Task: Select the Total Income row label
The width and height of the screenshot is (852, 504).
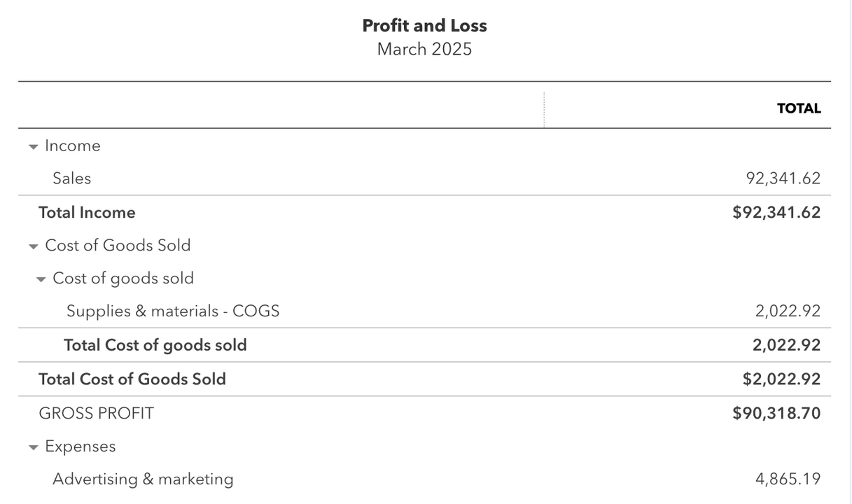Action: (x=87, y=212)
